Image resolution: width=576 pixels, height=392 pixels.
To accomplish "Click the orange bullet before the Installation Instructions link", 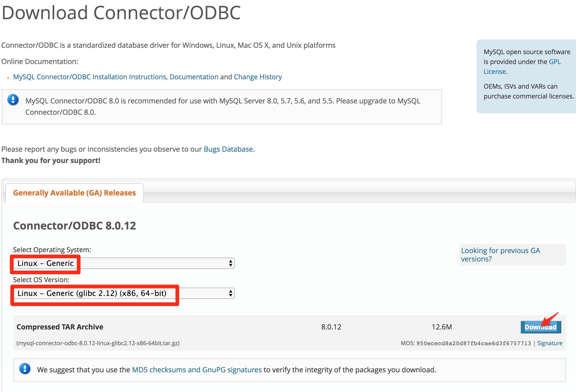I will pos(8,78).
